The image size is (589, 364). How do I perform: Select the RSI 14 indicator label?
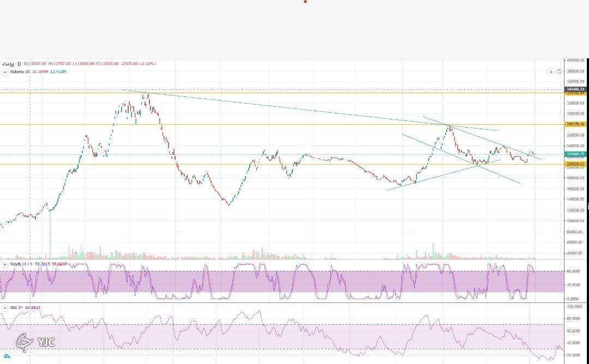click(x=16, y=308)
